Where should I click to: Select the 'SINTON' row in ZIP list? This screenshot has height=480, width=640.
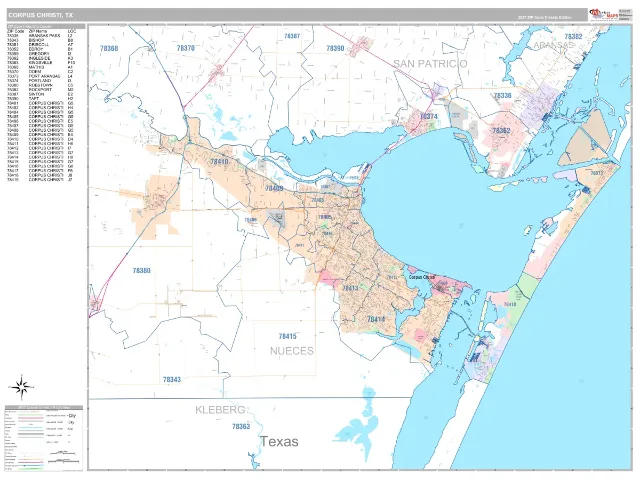[x=41, y=94]
